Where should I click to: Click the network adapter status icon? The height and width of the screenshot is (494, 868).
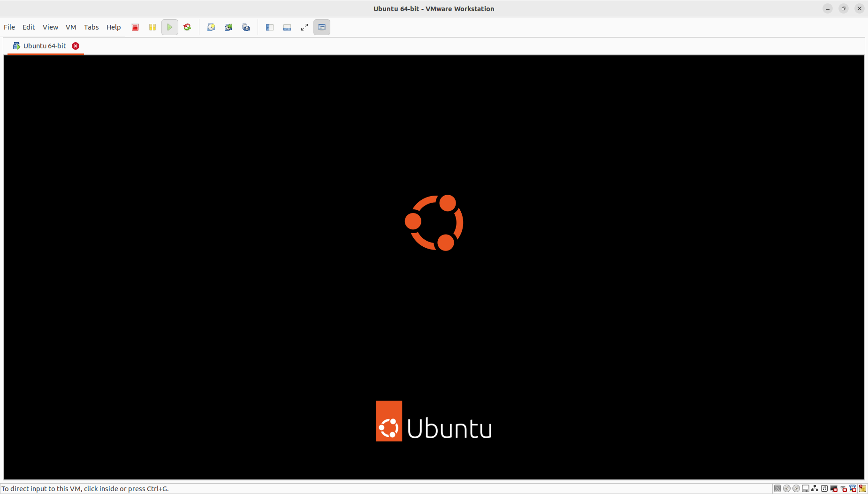815,488
